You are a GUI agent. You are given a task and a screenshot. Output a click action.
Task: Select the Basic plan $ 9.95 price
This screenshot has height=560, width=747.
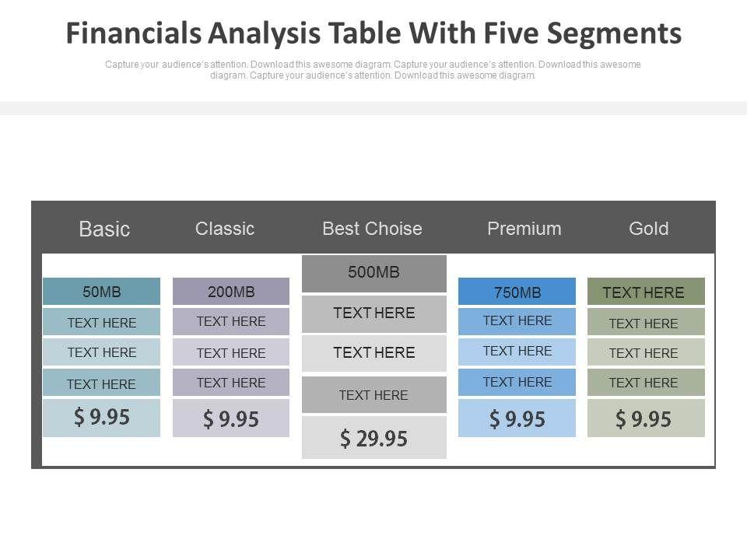[x=102, y=418]
